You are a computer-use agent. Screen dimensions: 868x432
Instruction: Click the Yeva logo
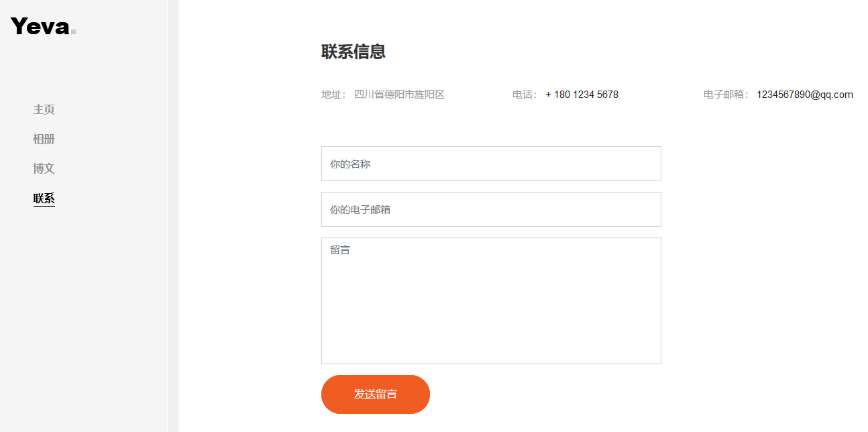click(x=40, y=27)
